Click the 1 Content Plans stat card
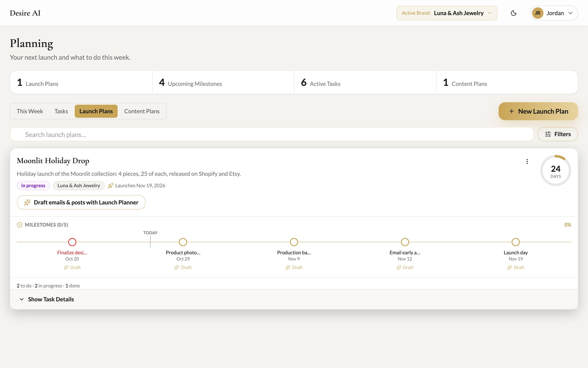 [507, 82]
